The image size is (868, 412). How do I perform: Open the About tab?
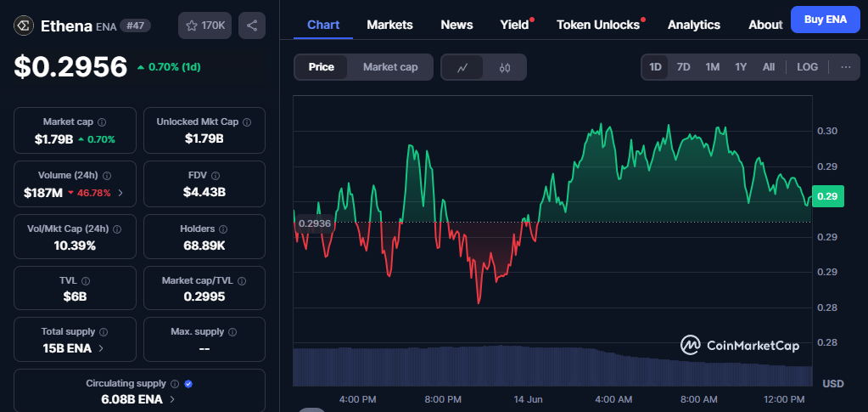765,25
